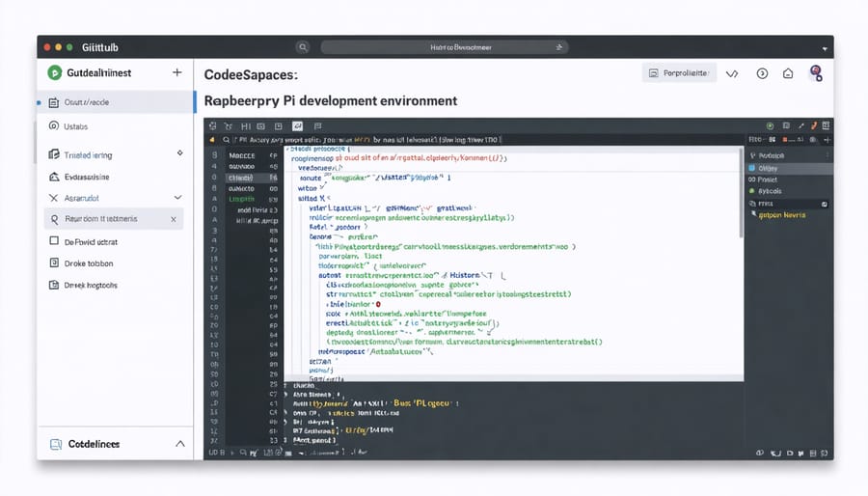
Task: Select the green-dot Sytcols item
Action: (x=769, y=191)
